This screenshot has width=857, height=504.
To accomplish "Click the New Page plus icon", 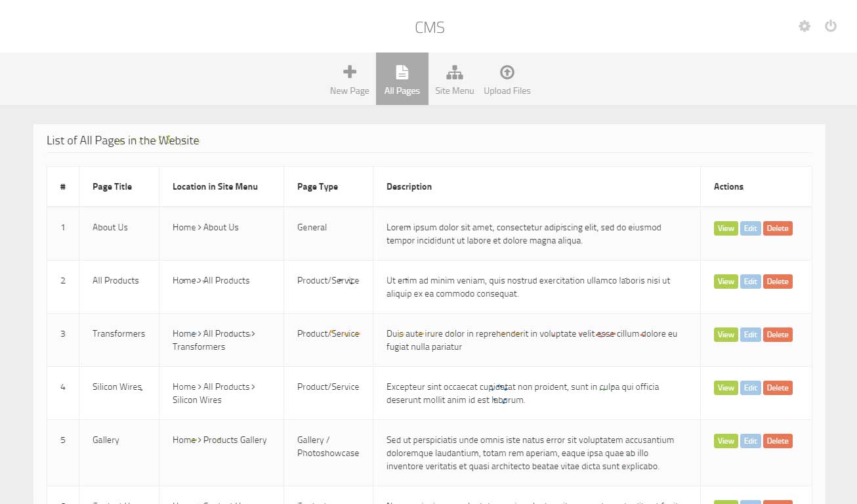I will pyautogui.click(x=350, y=72).
